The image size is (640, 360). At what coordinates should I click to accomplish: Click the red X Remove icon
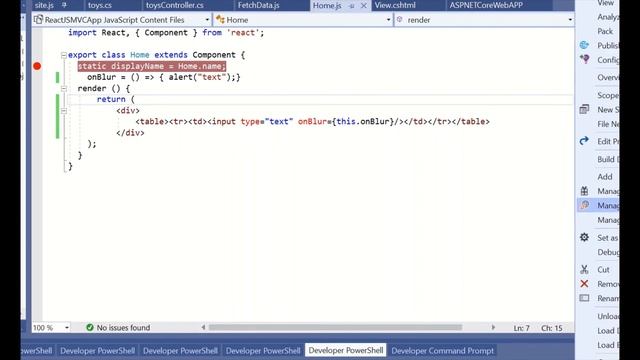coord(584,284)
